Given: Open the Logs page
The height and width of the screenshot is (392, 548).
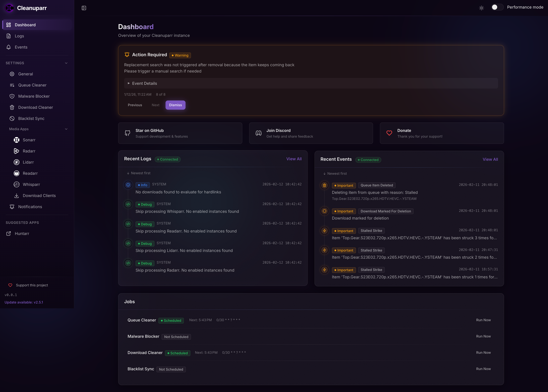Looking at the screenshot, I should click(37, 36).
